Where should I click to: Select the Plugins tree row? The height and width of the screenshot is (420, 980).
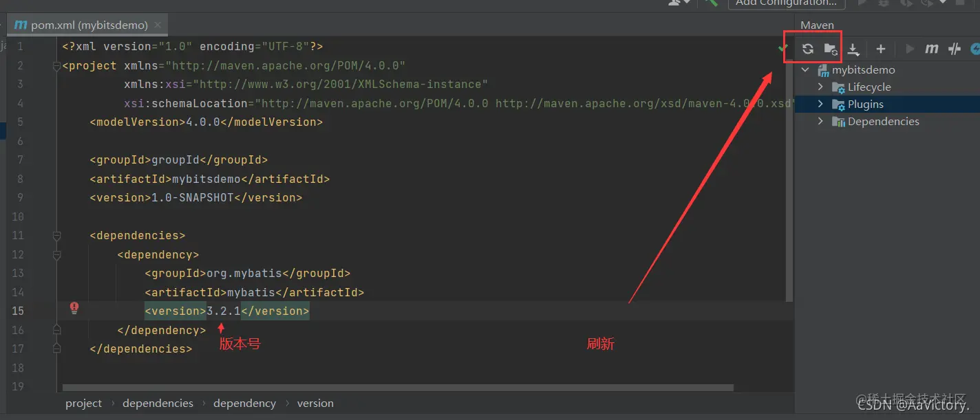coord(887,104)
